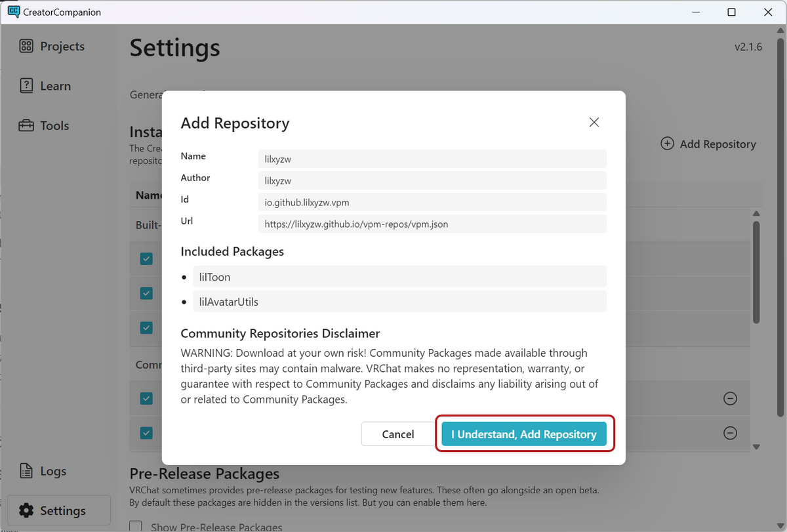Toggle third built-in repository checkbox
Image resolution: width=787 pixels, height=532 pixels.
pyautogui.click(x=146, y=327)
